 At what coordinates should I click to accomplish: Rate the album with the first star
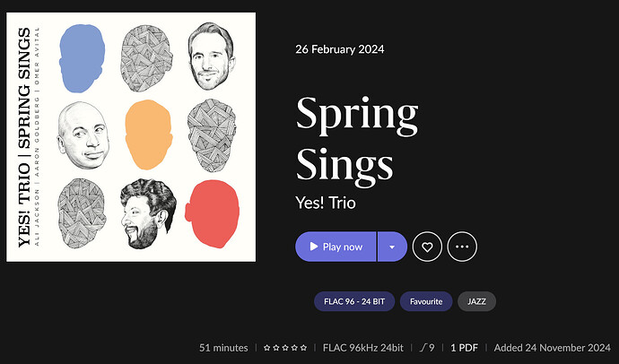point(266,347)
